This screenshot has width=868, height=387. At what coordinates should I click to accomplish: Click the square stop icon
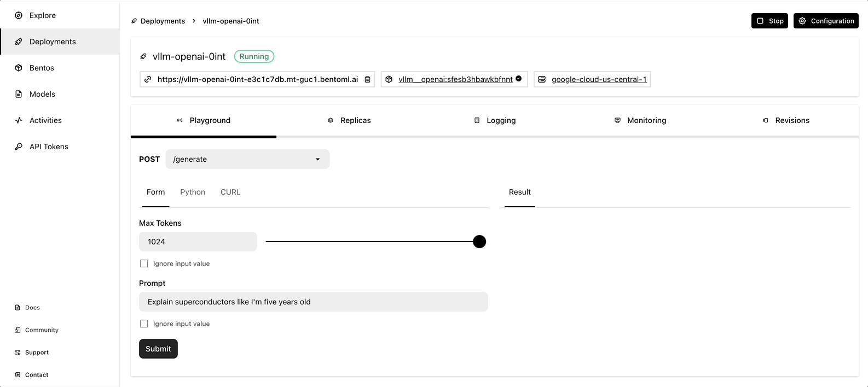click(760, 21)
